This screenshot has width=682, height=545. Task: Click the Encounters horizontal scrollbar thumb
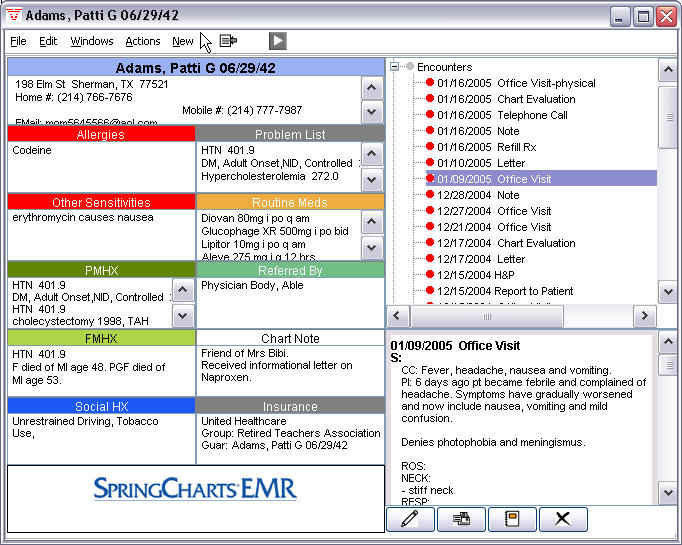pyautogui.click(x=487, y=316)
